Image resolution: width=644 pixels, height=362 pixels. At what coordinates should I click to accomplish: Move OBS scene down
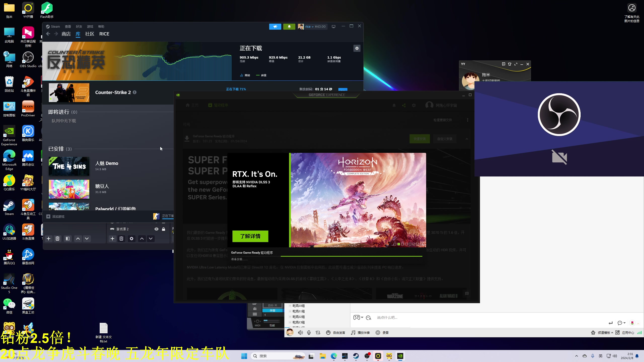pyautogui.click(x=87, y=239)
